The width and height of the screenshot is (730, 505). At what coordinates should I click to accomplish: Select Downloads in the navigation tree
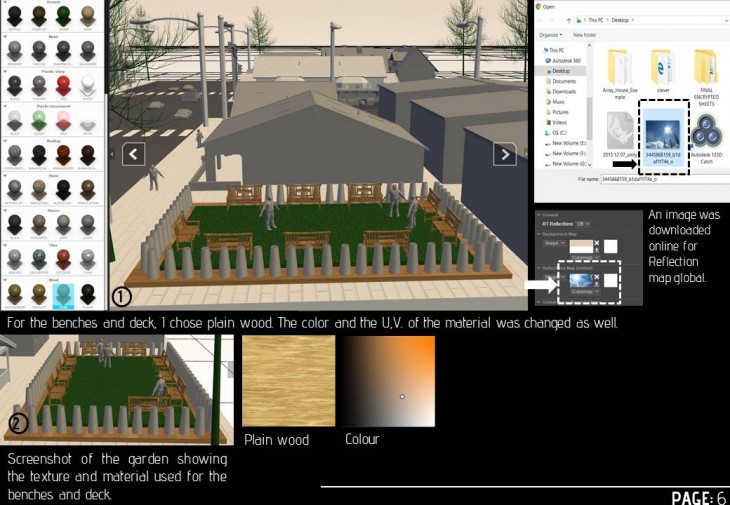pyautogui.click(x=563, y=91)
